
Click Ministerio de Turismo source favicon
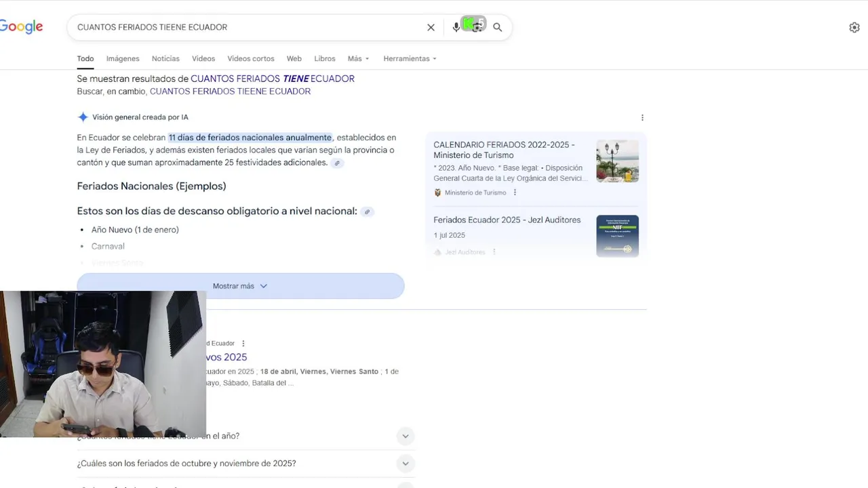[x=437, y=192]
